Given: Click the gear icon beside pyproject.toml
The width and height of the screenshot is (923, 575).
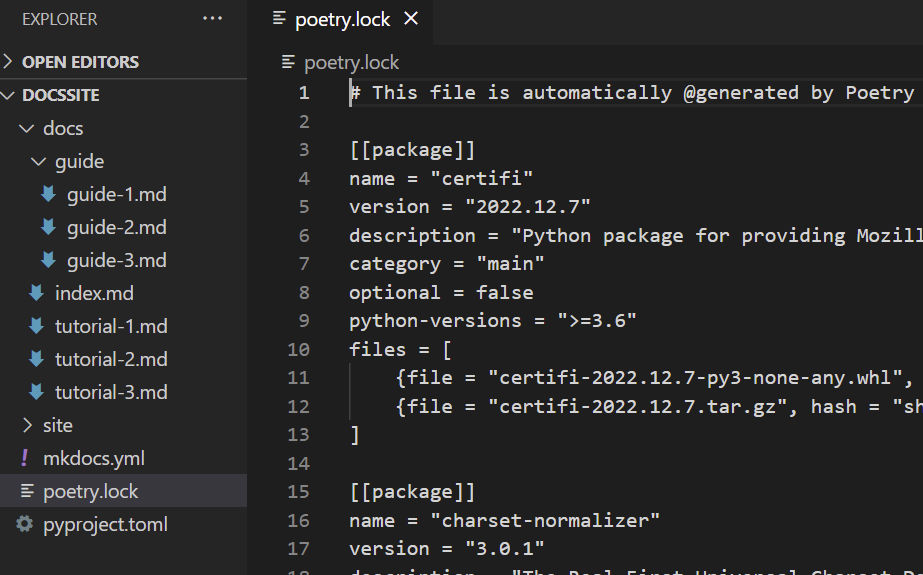Looking at the screenshot, I should tap(25, 523).
